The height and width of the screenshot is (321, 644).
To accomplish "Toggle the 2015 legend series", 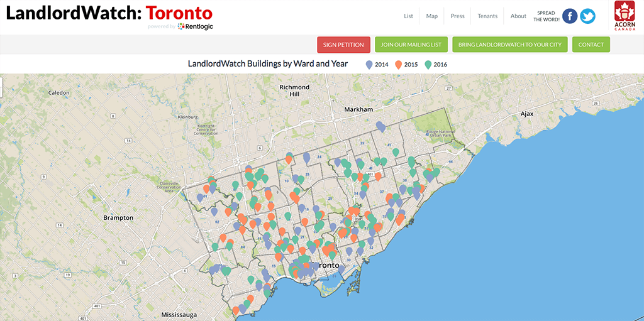I will click(x=406, y=64).
